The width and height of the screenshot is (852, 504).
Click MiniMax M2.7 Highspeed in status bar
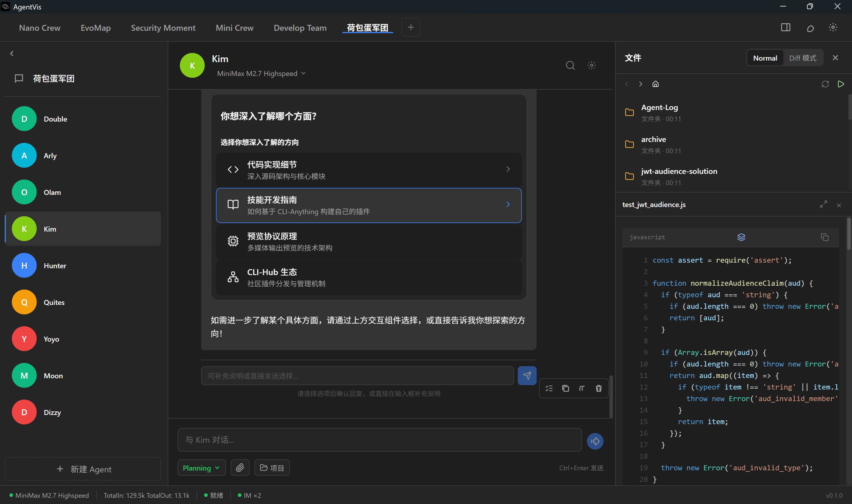(x=49, y=495)
